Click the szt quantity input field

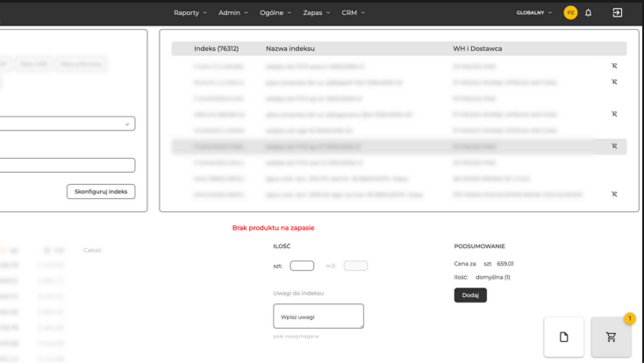pyautogui.click(x=302, y=266)
